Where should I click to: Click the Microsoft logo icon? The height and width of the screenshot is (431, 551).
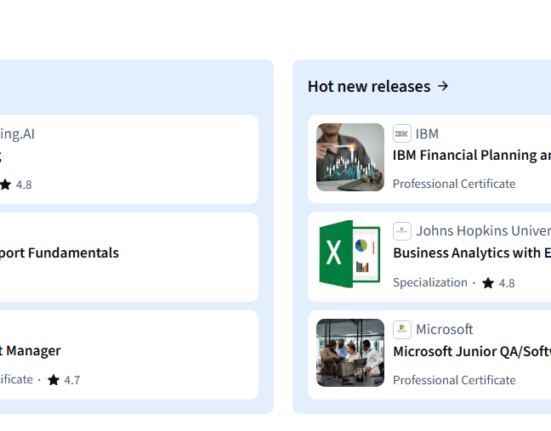[402, 329]
